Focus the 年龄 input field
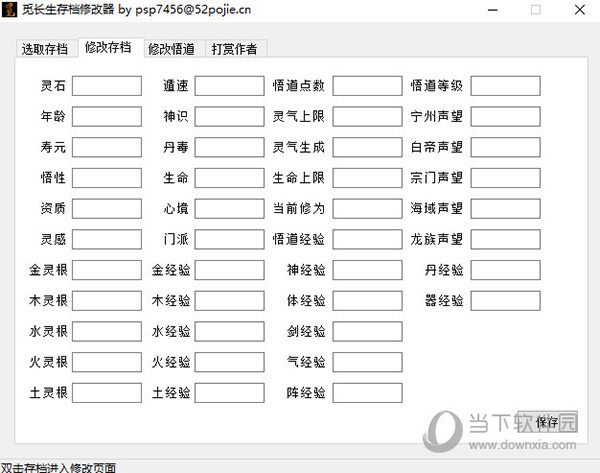Screen dimensions: 600x473 pos(107,116)
